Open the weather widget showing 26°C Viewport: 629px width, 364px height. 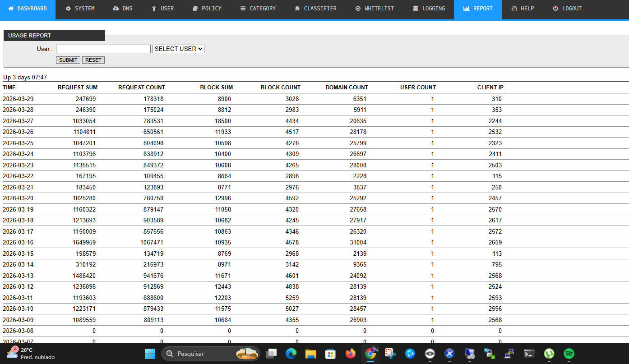click(31, 354)
